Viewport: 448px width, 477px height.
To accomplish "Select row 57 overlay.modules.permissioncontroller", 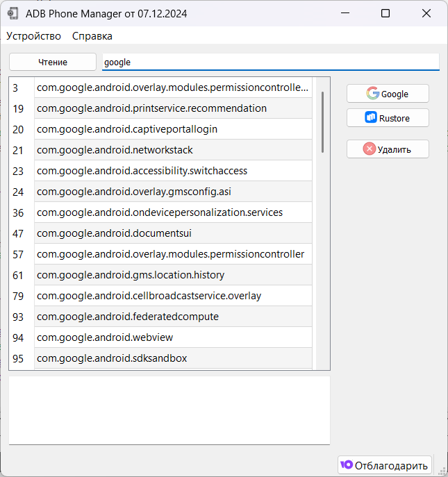I will click(x=173, y=254).
